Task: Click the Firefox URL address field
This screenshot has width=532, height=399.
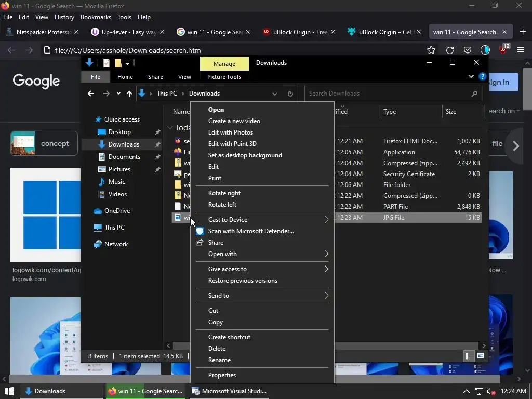Action: [234, 50]
